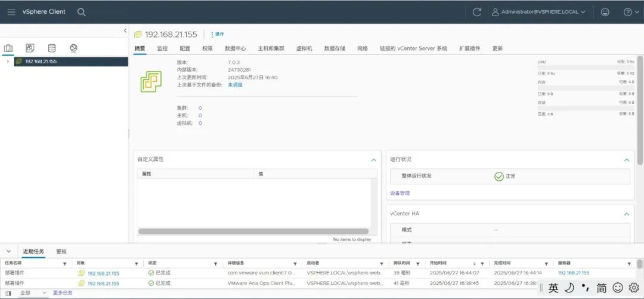This screenshot has height=299, width=644.
Task: Open the 配置 tab
Action: click(185, 48)
